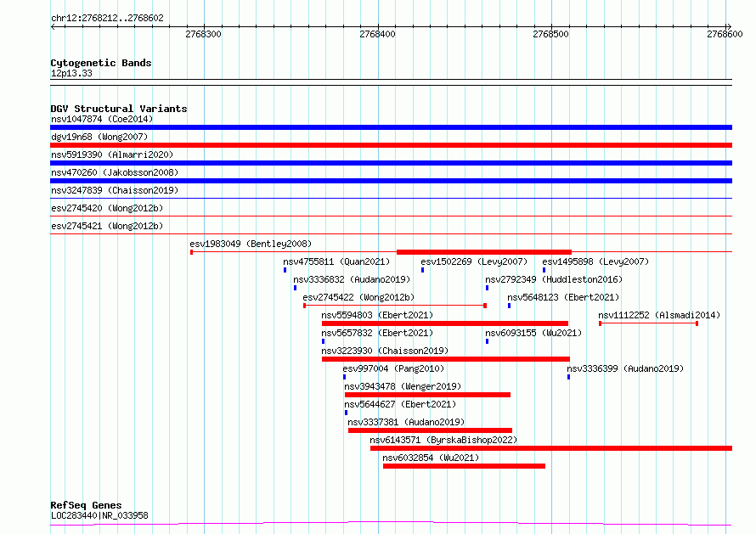756x534 pixels.
Task: Click the blue marker under nsv6093155
Action: click(487, 341)
